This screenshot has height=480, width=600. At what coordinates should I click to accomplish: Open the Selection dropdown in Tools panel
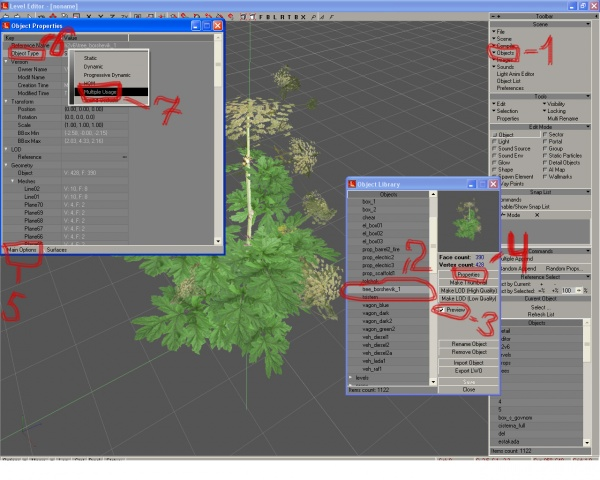coord(505,111)
